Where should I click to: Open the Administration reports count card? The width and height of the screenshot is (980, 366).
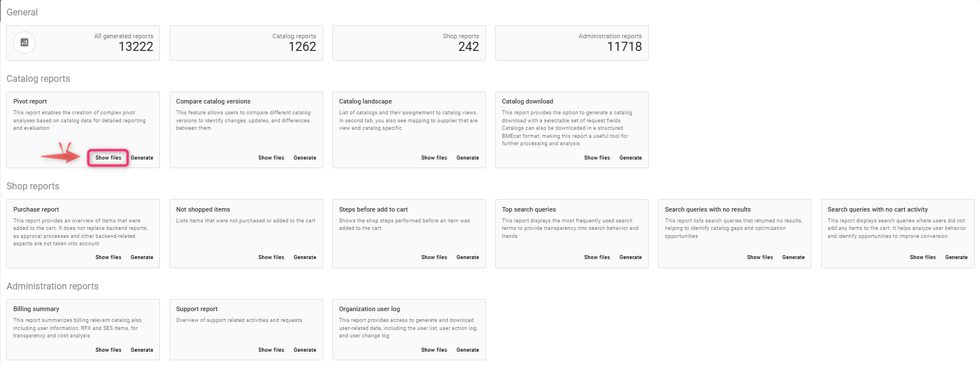(572, 43)
